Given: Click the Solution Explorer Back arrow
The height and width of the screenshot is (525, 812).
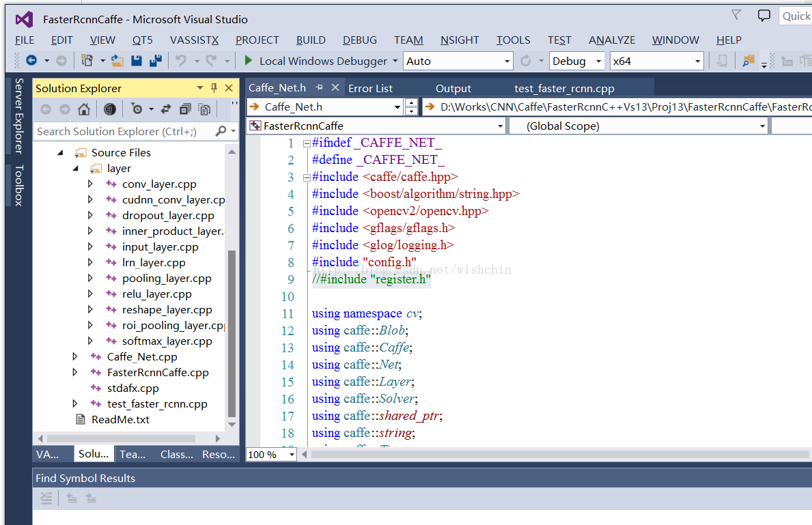Looking at the screenshot, I should (x=46, y=109).
